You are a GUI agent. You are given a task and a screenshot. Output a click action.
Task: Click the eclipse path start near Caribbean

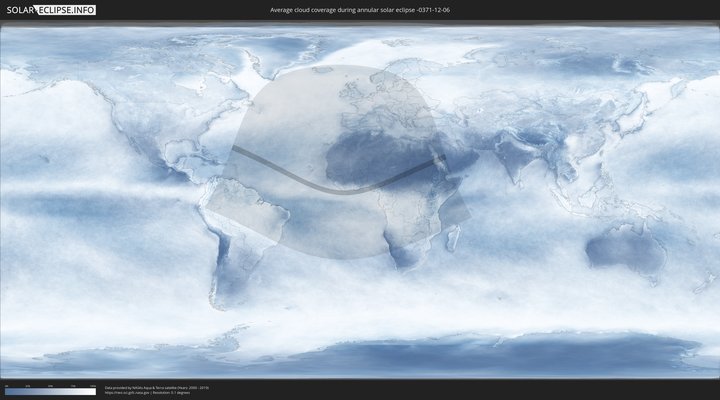234,149
